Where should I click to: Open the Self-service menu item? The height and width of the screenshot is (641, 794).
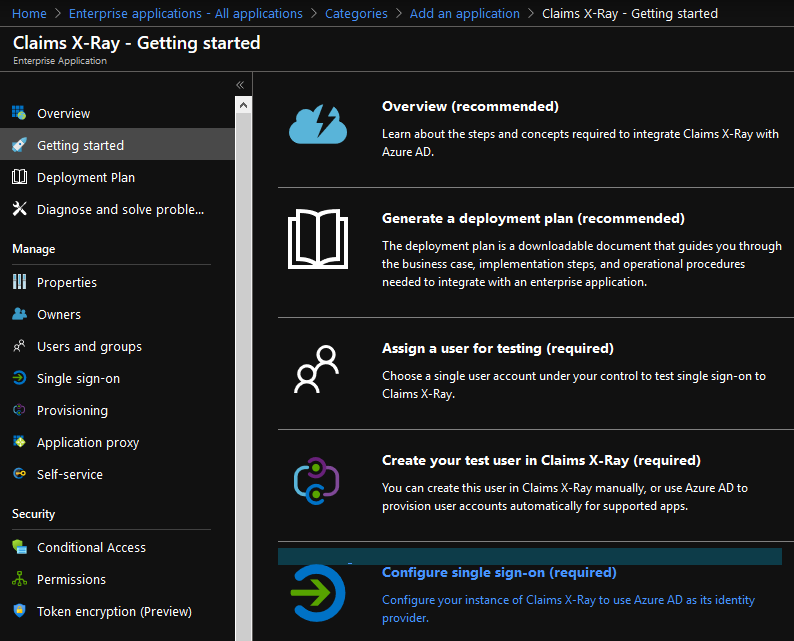tap(70, 474)
